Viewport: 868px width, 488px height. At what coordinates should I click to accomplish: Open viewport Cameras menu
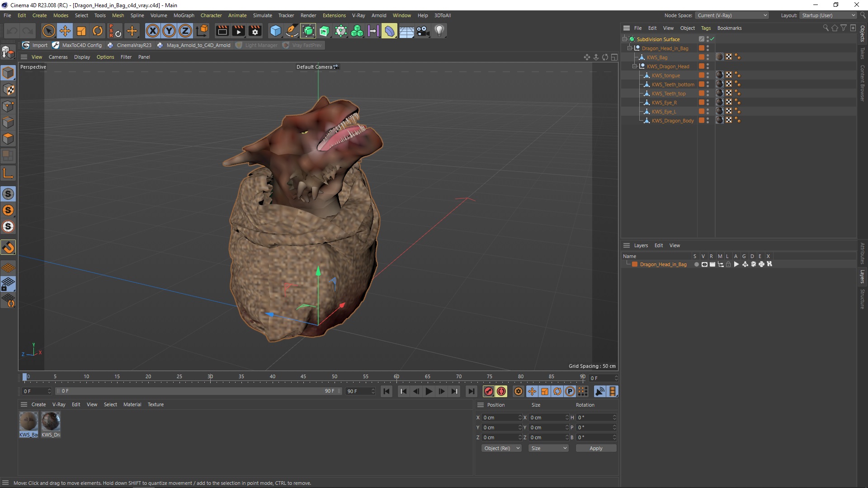(x=58, y=57)
